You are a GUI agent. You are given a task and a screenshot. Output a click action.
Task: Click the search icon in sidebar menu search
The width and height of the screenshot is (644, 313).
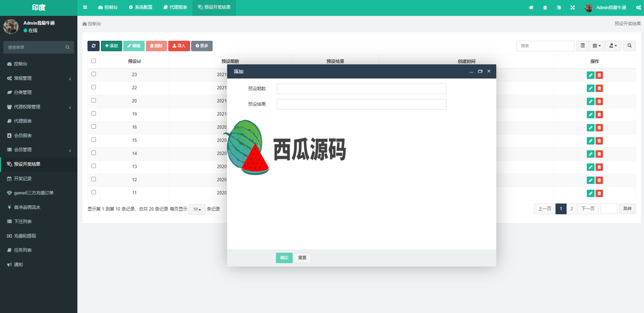[x=67, y=48]
